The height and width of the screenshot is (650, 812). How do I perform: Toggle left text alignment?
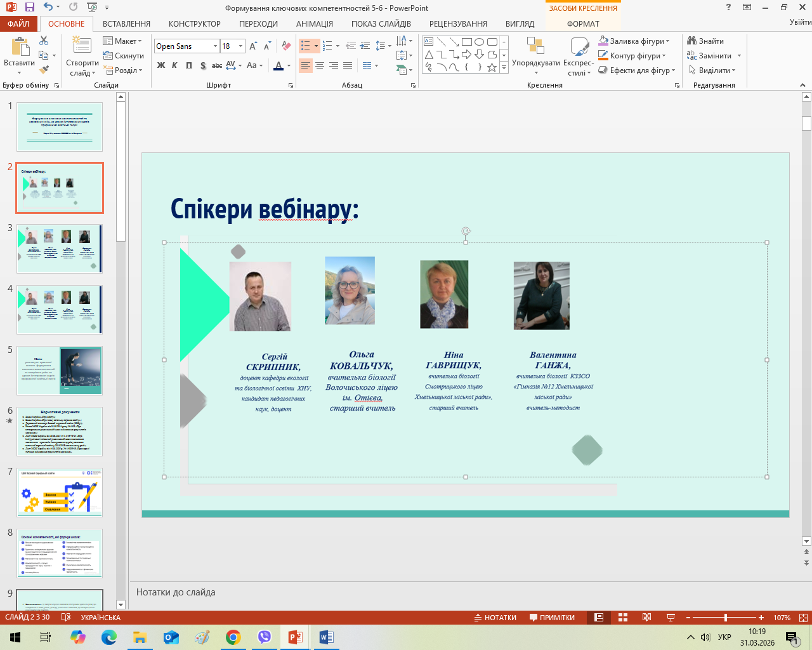click(x=306, y=65)
